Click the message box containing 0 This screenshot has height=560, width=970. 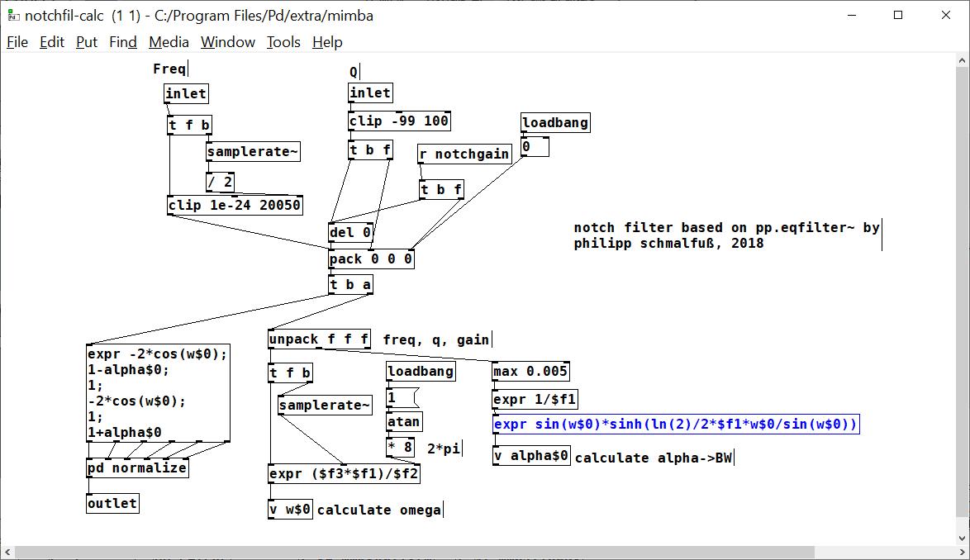tap(535, 148)
